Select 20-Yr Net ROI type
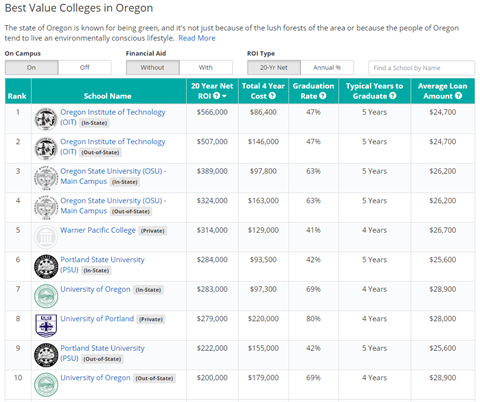This screenshot has width=480, height=402. 274,68
